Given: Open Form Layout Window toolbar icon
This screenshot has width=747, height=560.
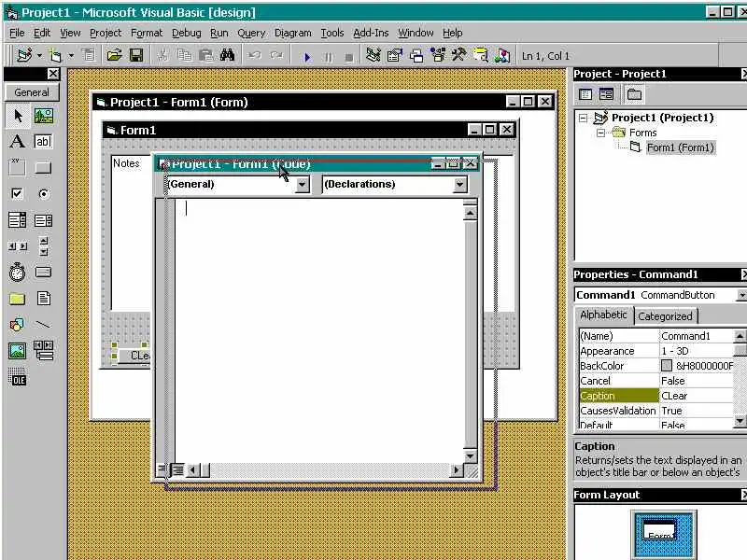Looking at the screenshot, I should tap(416, 56).
